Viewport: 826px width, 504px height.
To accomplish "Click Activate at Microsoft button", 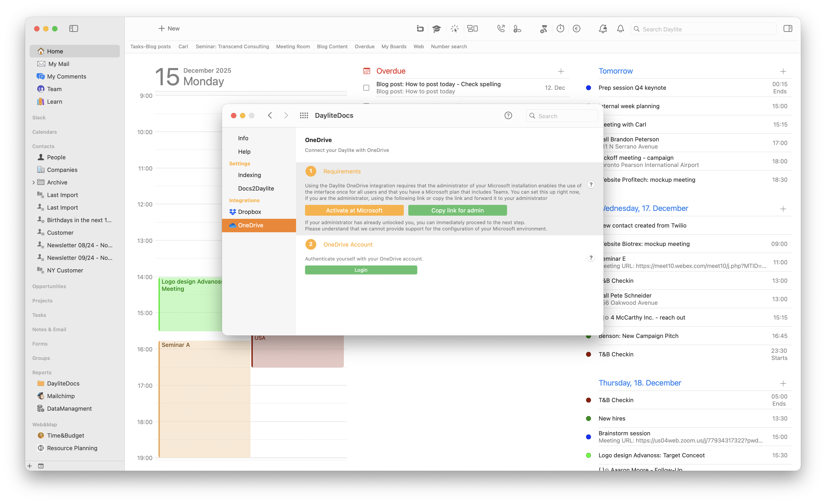I will [354, 210].
